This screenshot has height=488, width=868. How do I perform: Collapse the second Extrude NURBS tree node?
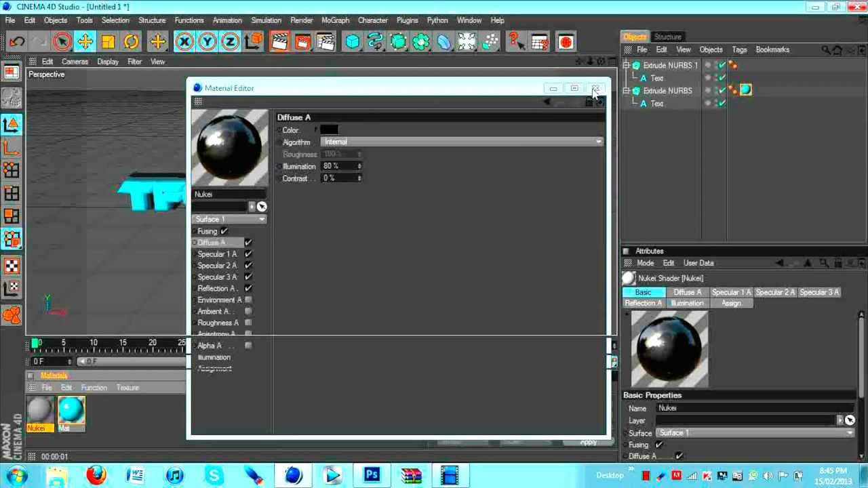click(627, 91)
